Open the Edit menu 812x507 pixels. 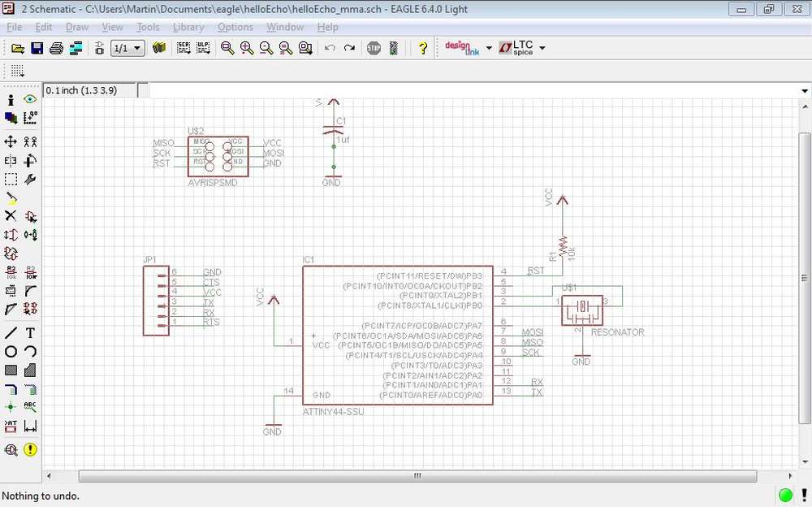click(44, 27)
